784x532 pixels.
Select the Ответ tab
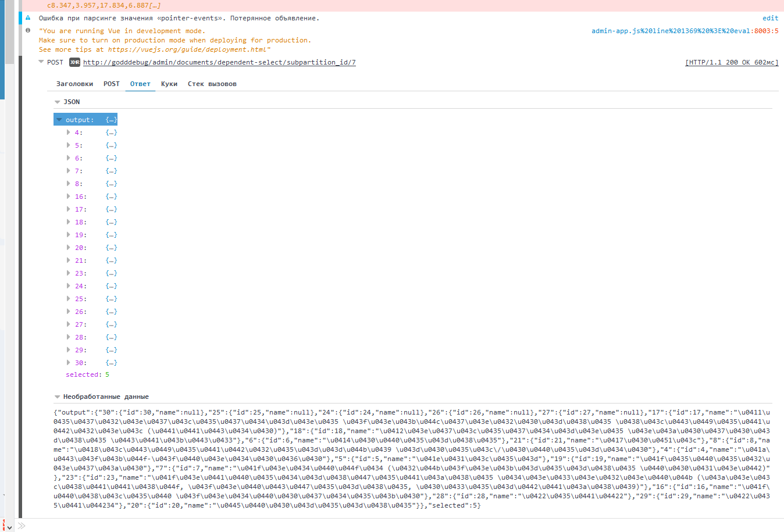tap(140, 84)
